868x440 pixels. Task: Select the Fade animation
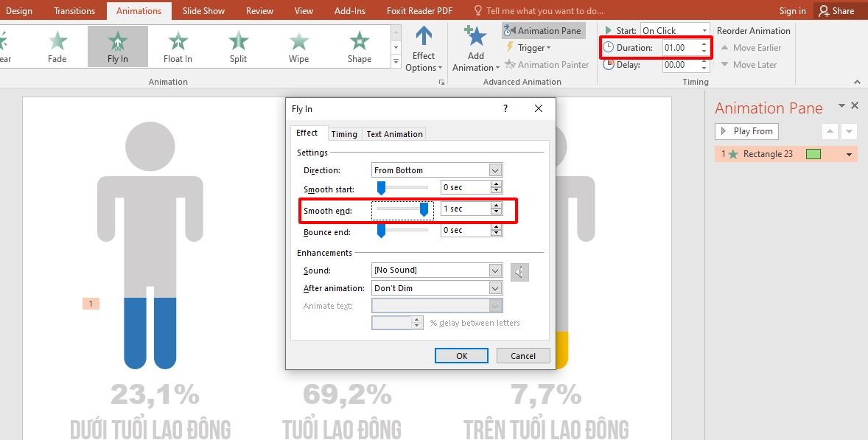coord(57,44)
